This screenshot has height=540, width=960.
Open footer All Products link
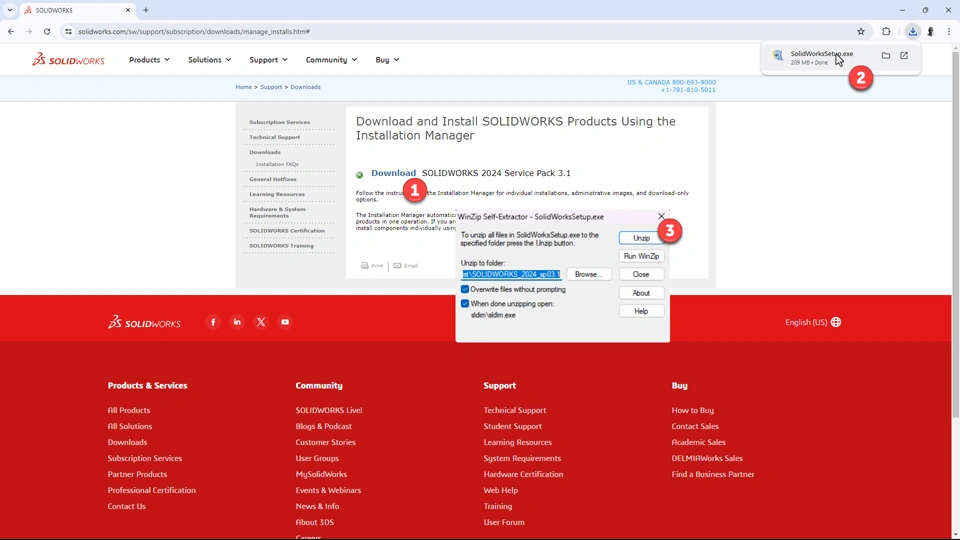[x=129, y=410]
